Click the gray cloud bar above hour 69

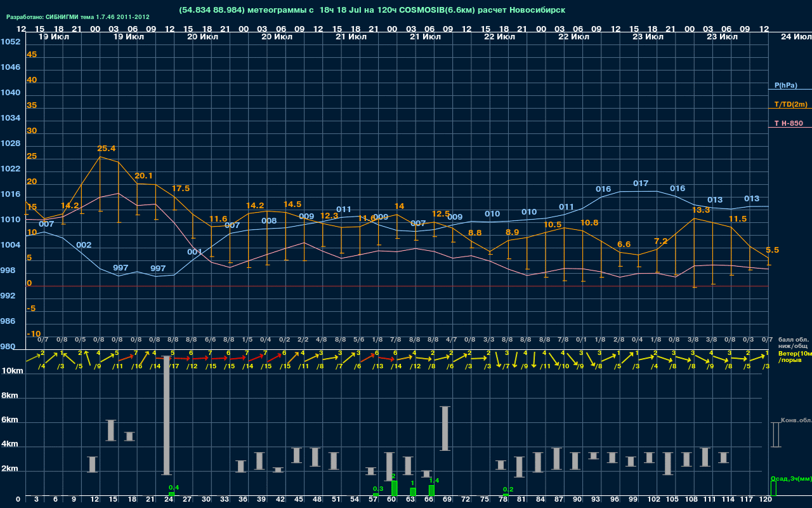pos(445,429)
